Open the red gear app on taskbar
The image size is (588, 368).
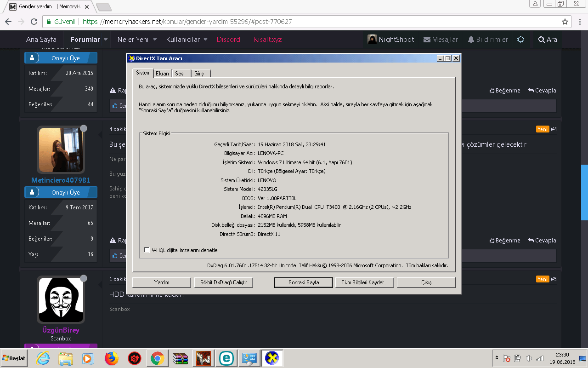tap(134, 358)
